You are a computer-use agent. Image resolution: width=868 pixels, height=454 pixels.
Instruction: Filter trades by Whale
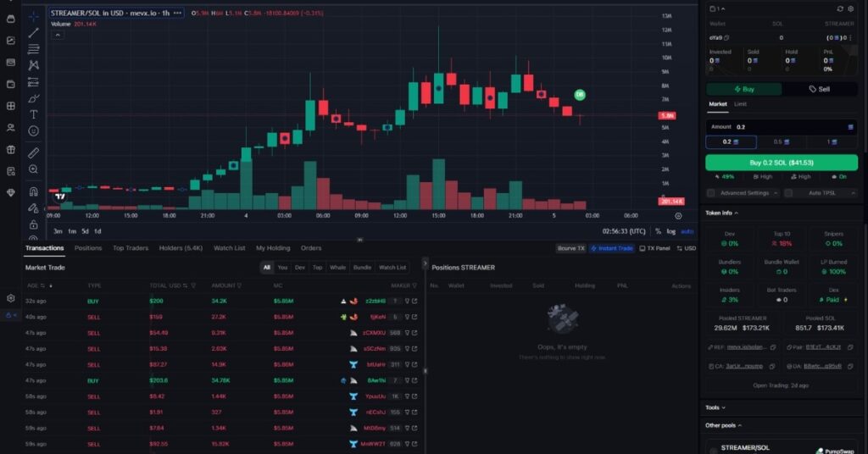337,268
